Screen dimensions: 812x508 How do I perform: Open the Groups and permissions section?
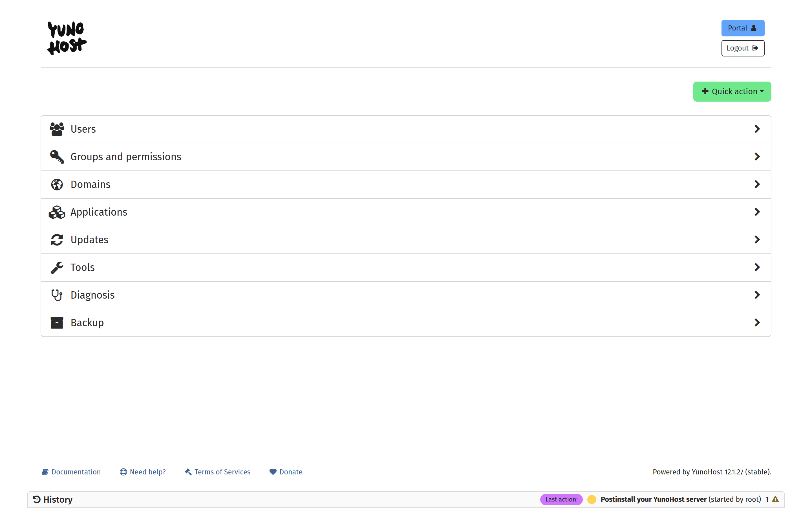(x=406, y=157)
